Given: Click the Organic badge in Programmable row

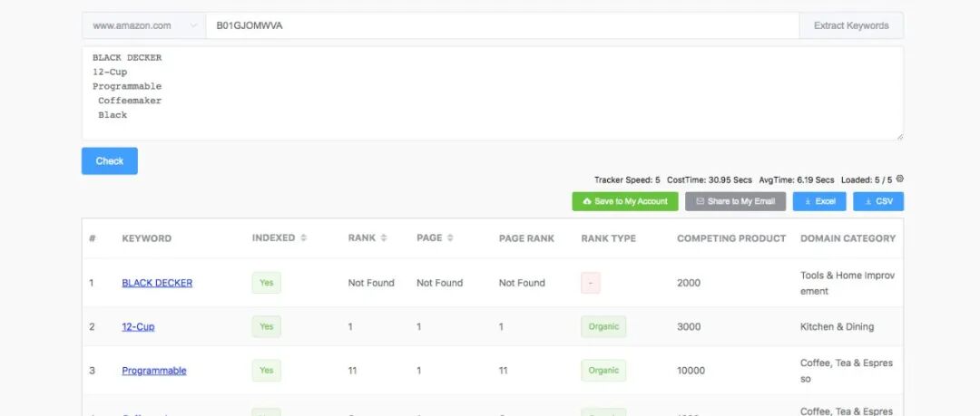Looking at the screenshot, I should coord(603,371).
